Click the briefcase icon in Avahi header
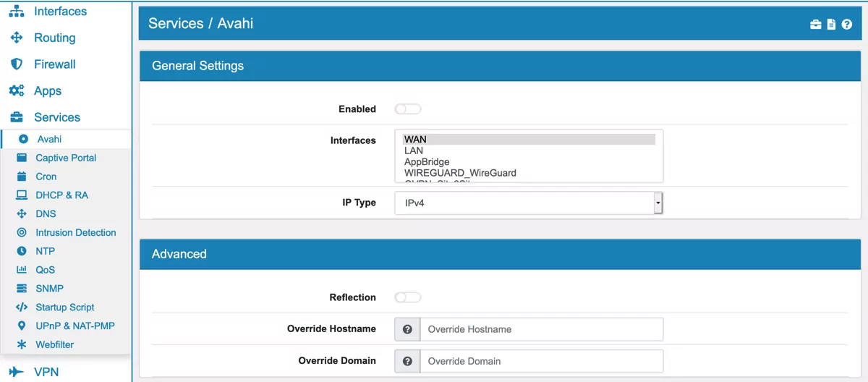This screenshot has width=868, height=382. tap(816, 25)
